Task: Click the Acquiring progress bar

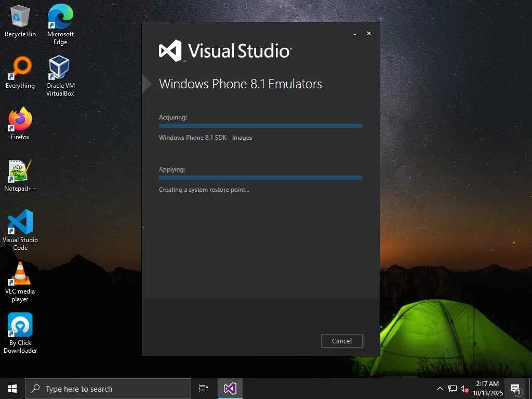Action: [261, 126]
